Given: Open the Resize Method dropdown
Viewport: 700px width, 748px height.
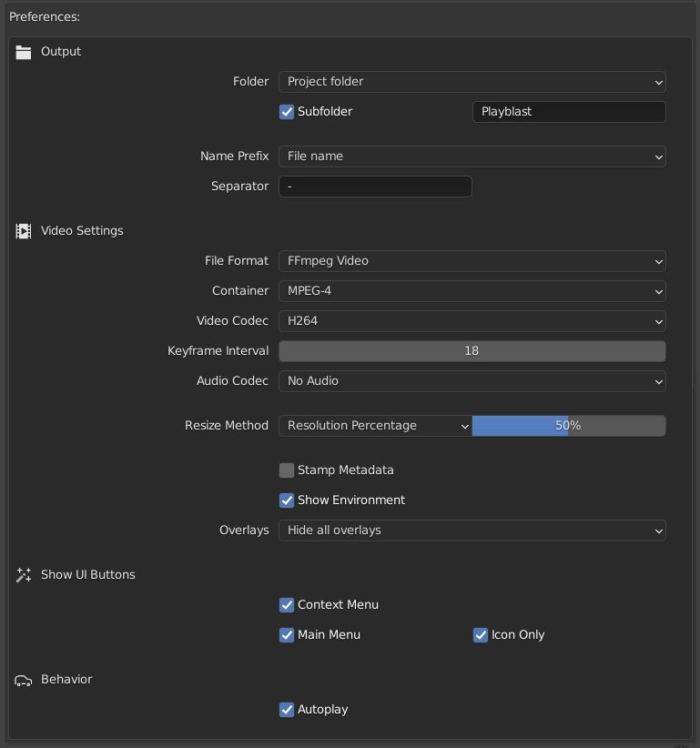Looking at the screenshot, I should coord(376,426).
